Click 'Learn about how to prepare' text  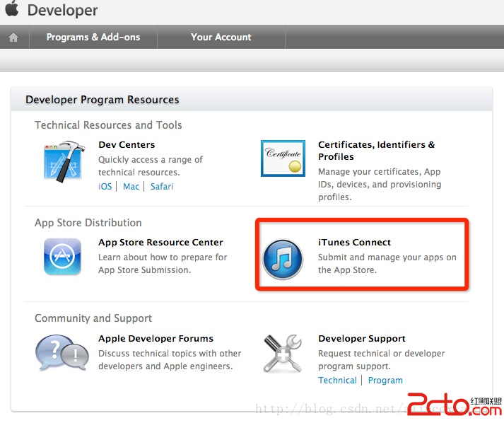163,263
